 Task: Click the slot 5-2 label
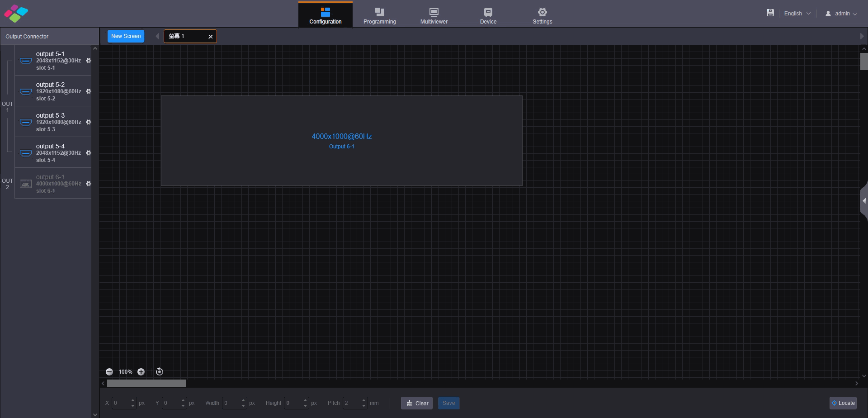pyautogui.click(x=46, y=99)
